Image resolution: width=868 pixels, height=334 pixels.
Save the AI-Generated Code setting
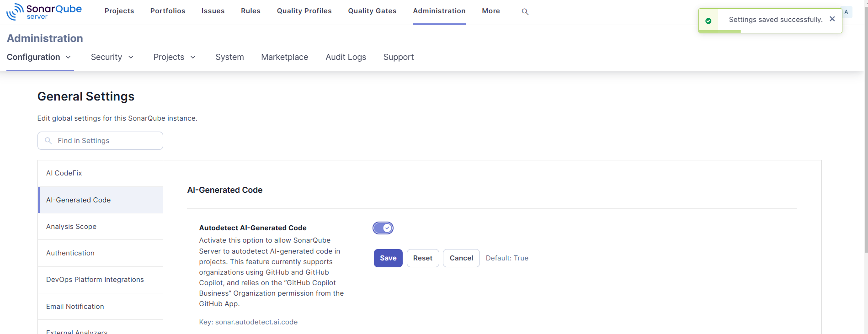click(x=388, y=258)
